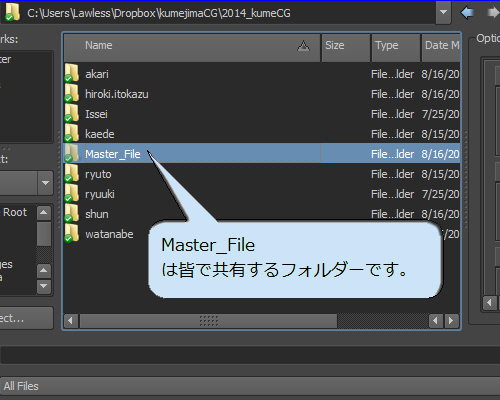Click the folder icon next to watanabe
The height and width of the screenshot is (400, 500).
click(x=72, y=233)
